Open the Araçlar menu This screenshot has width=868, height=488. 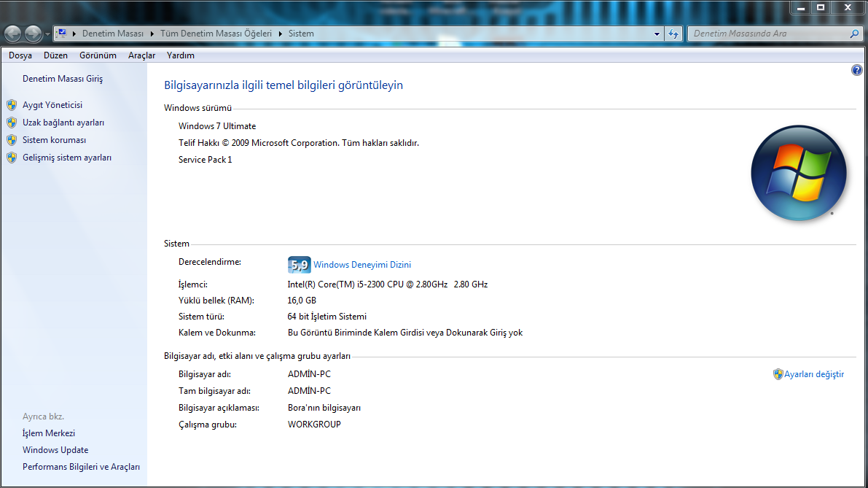click(x=141, y=55)
